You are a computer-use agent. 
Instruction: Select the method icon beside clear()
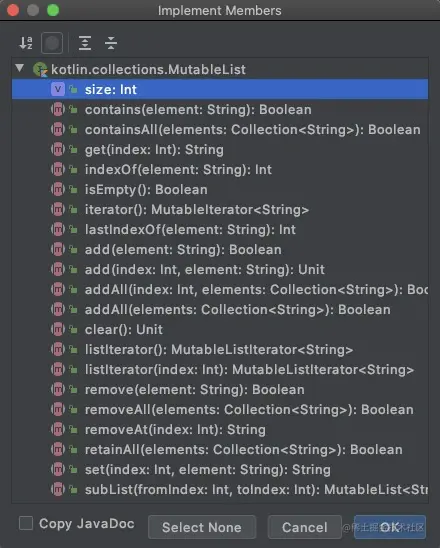point(58,329)
